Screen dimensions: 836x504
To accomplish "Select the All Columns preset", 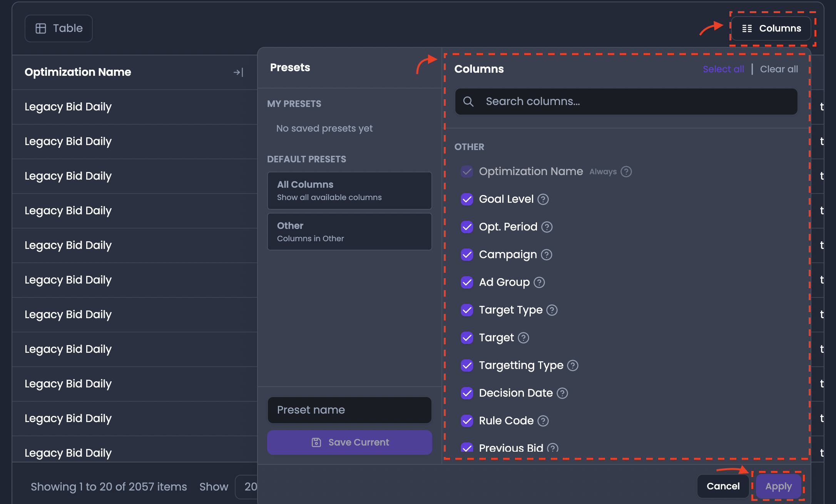I will click(349, 190).
